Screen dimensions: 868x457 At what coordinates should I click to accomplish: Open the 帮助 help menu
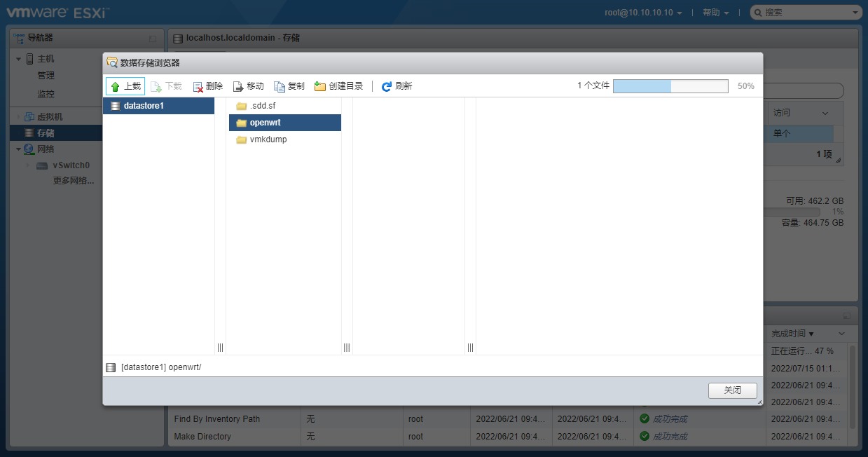click(715, 13)
